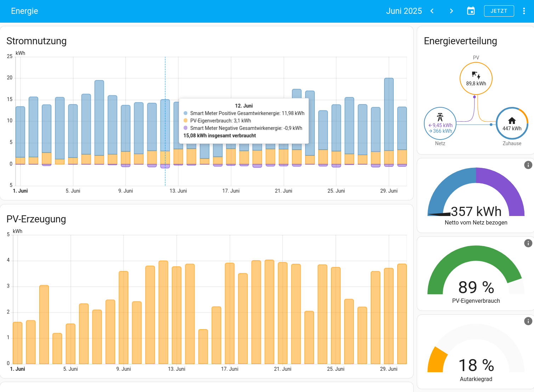Show info for Netto vom Netz bezogen gauge
This screenshot has width=534, height=392.
tap(528, 165)
